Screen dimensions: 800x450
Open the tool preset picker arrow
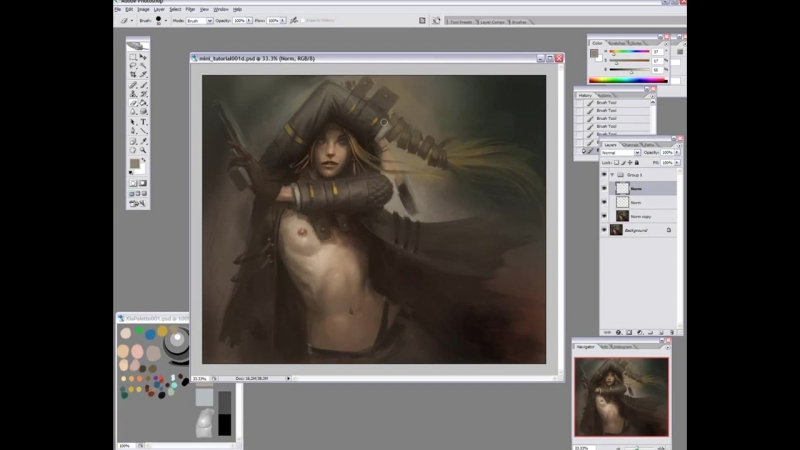pos(132,21)
